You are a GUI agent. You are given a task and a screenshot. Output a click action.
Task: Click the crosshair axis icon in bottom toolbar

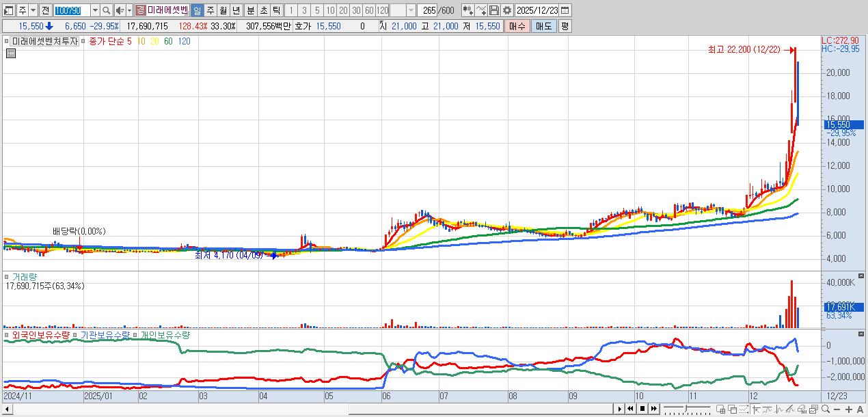click(x=756, y=409)
